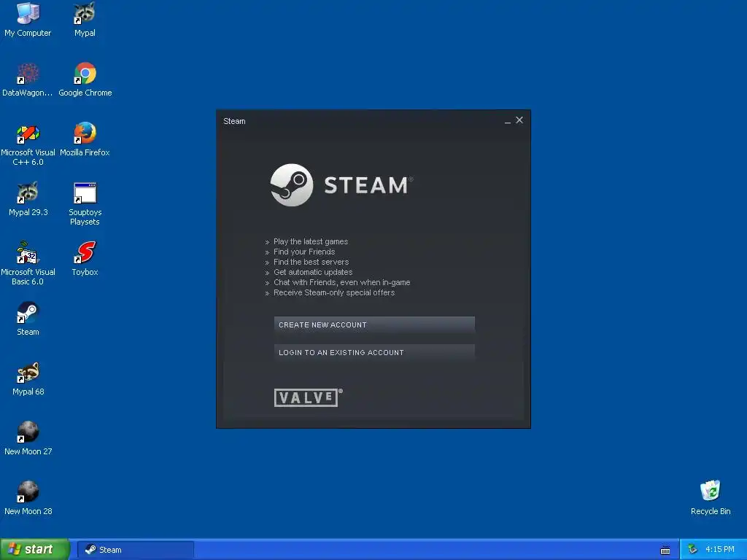Click the Valve logo in Steam window
Image resolution: width=747 pixels, height=560 pixels.
click(308, 397)
